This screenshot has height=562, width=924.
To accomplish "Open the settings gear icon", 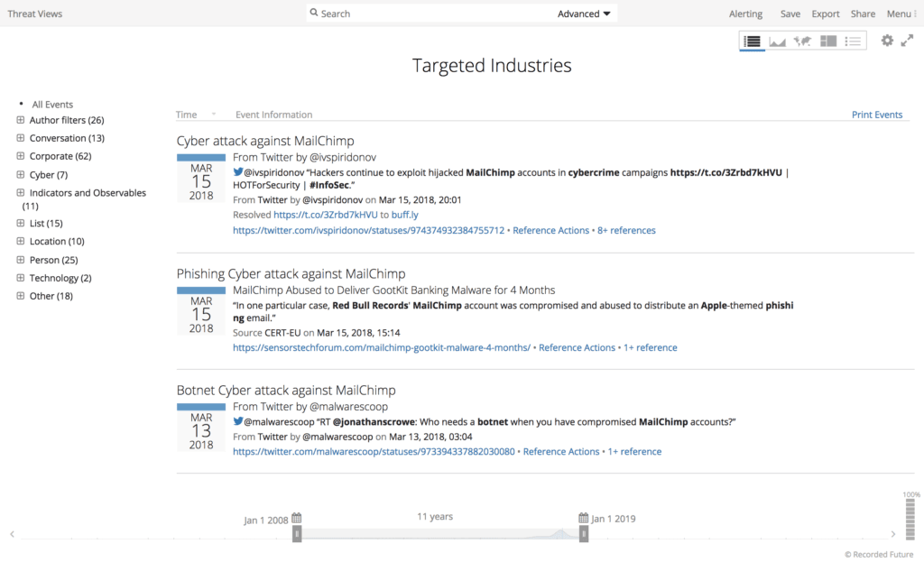I will [x=887, y=40].
